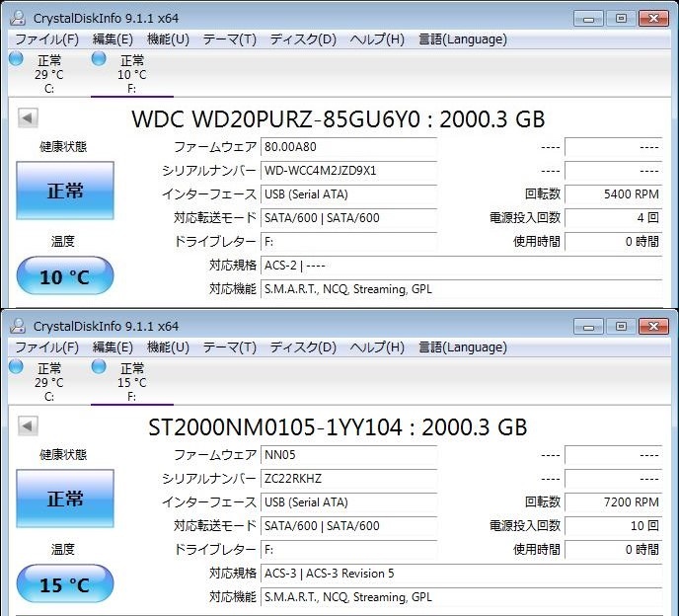Maximize the bottom CrystalDiskInfo window

[x=621, y=327]
